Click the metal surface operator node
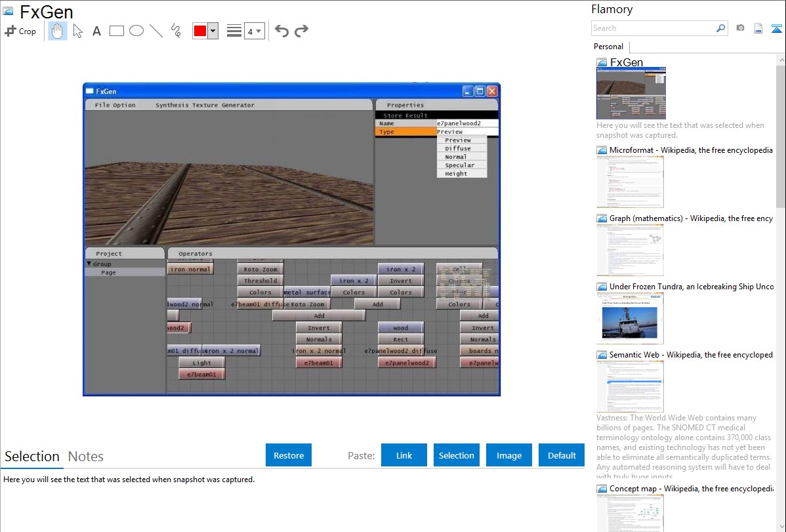 click(307, 293)
